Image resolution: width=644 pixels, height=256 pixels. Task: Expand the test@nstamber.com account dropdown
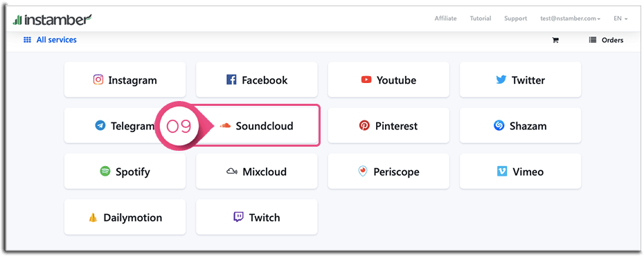coord(571,19)
